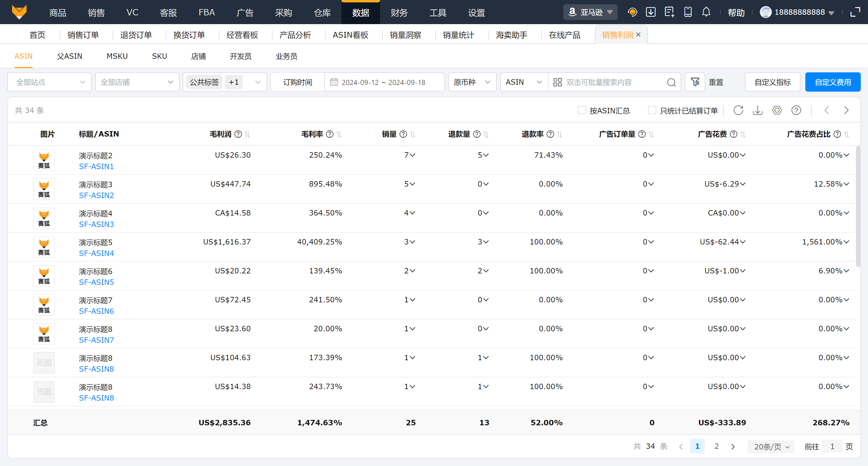Click the order date range field
The image size is (868, 466).
pos(383,82)
